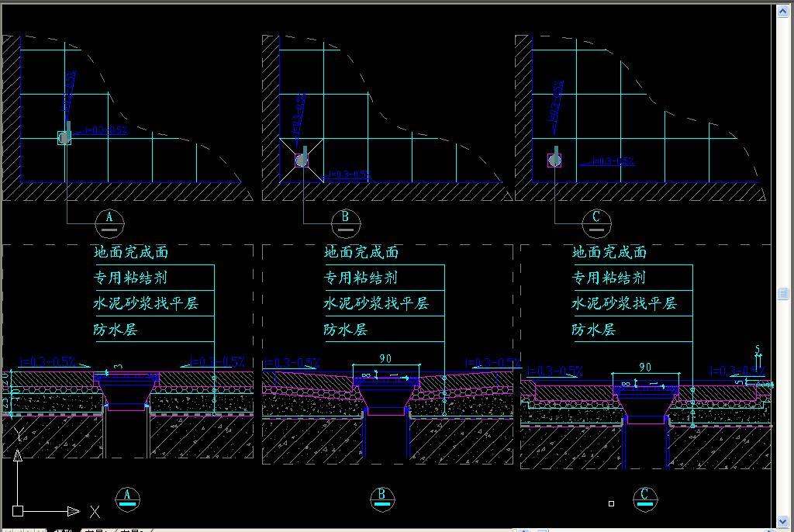Select the drain body drawing in section A
This screenshot has height=532, width=794.
[126, 391]
